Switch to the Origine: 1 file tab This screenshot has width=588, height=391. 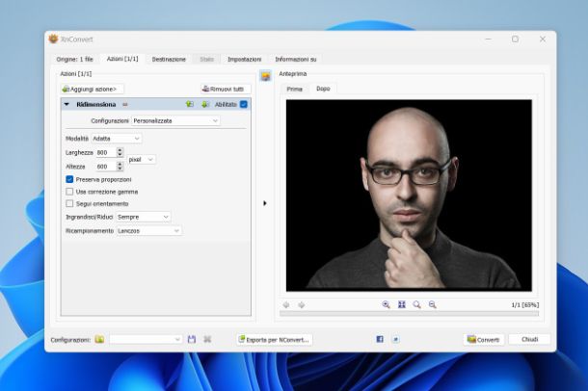click(x=74, y=59)
